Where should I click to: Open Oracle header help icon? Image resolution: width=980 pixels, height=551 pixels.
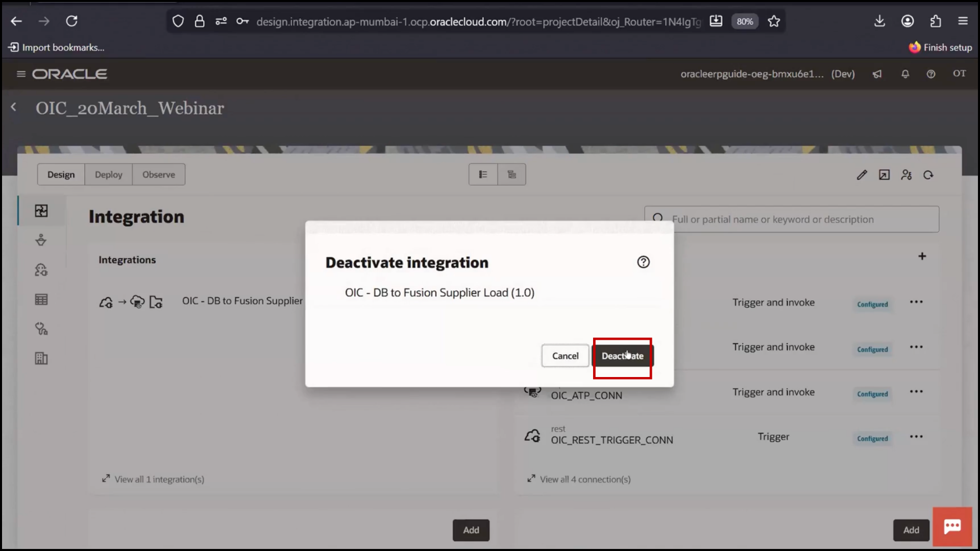pos(931,74)
